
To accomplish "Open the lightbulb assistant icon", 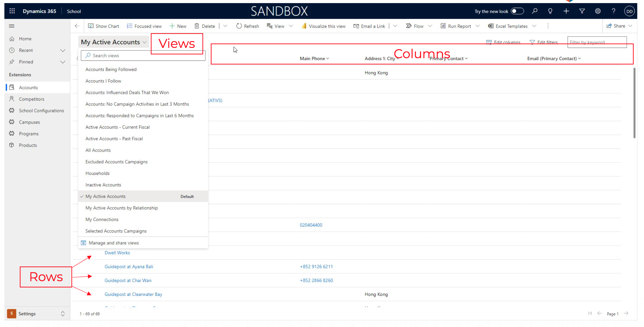I will tap(550, 11).
